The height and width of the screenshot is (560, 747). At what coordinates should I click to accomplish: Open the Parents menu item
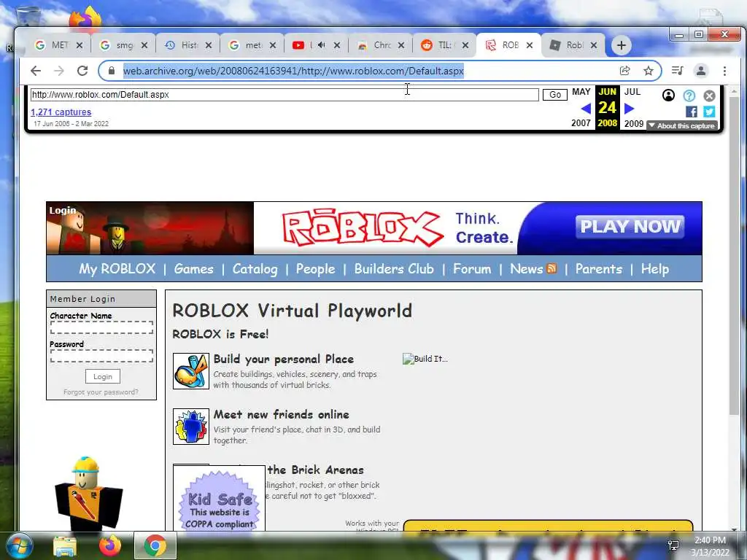point(599,268)
